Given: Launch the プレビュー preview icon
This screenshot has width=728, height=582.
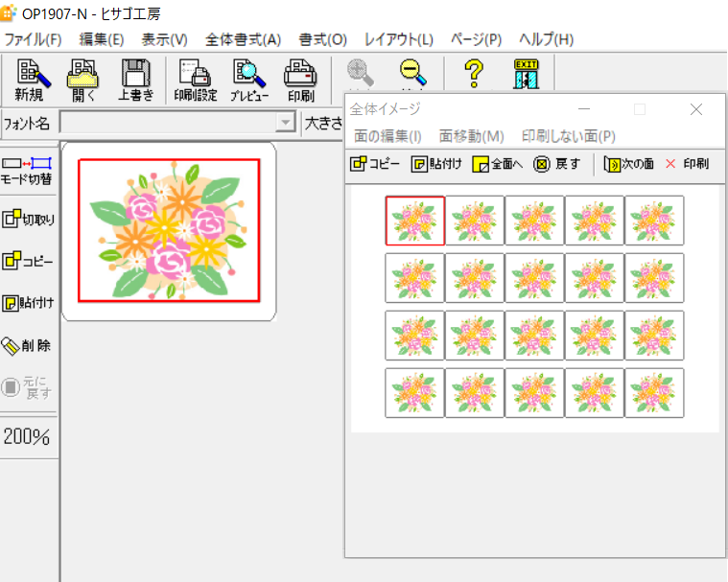Looking at the screenshot, I should click(248, 81).
